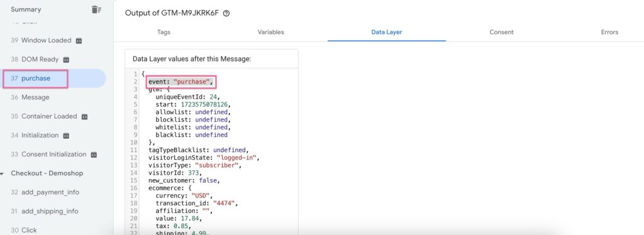Image resolution: width=644 pixels, height=235 pixels.
Task: Clear the summary event list icon
Action: click(x=96, y=9)
